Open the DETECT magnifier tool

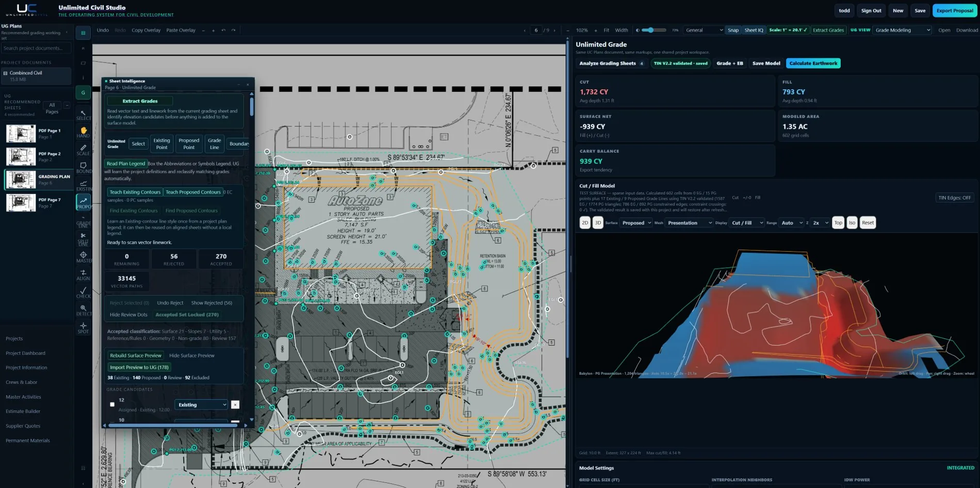(x=83, y=310)
